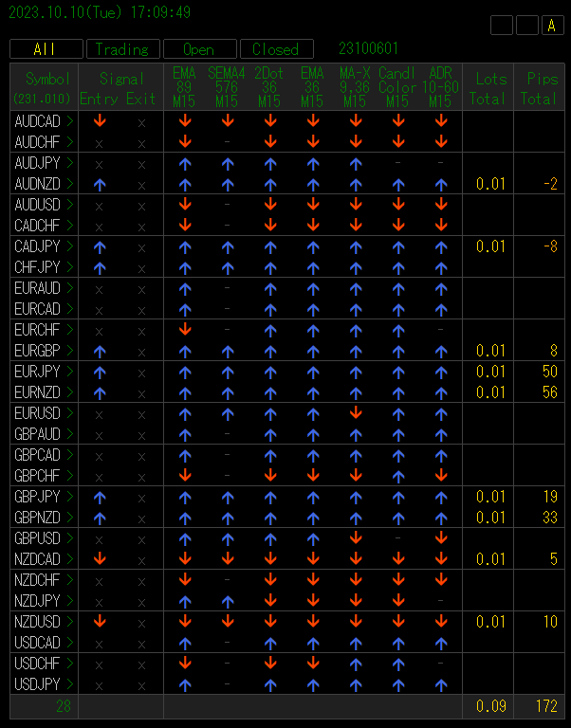
Task: Open the GBPUSD chevron arrow
Action: coord(70,538)
